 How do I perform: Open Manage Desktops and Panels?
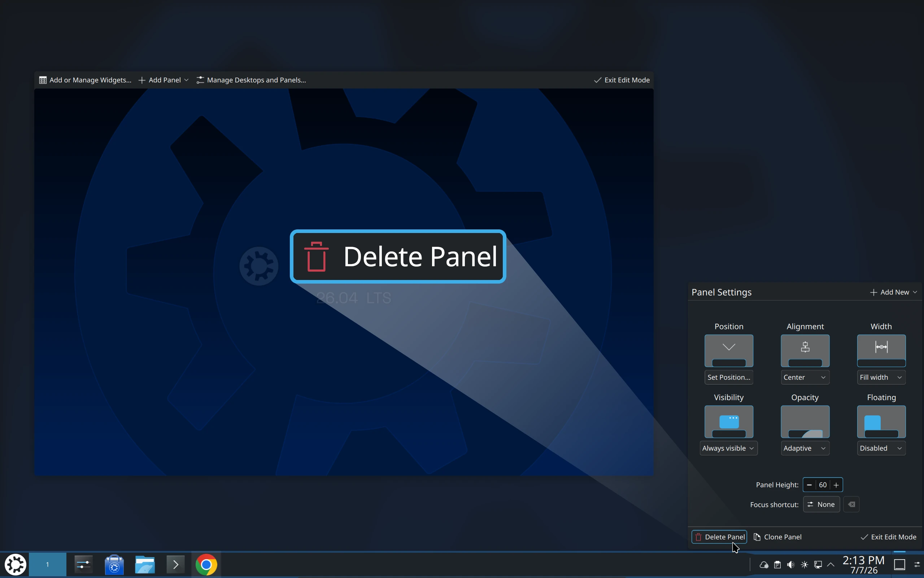[x=251, y=80]
